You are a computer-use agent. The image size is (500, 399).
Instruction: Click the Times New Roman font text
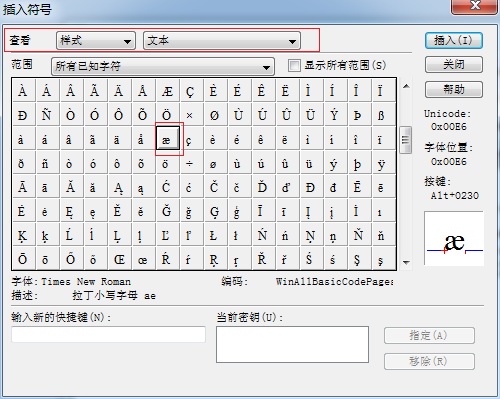86,282
